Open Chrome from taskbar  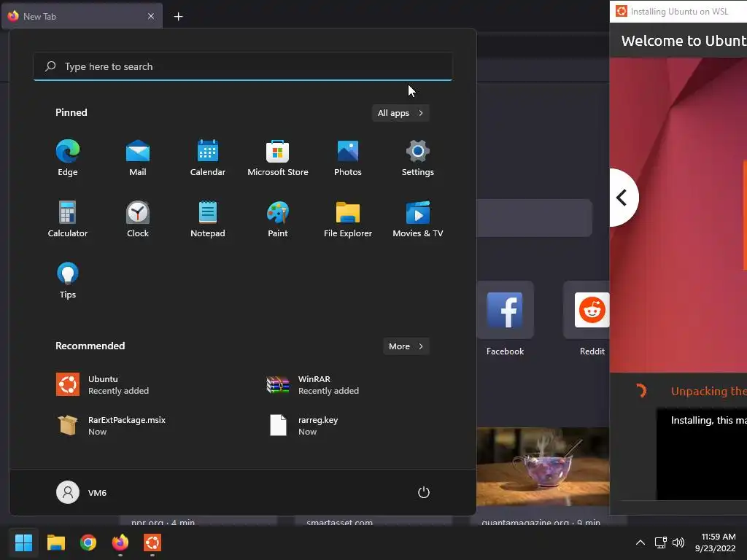[88, 542]
